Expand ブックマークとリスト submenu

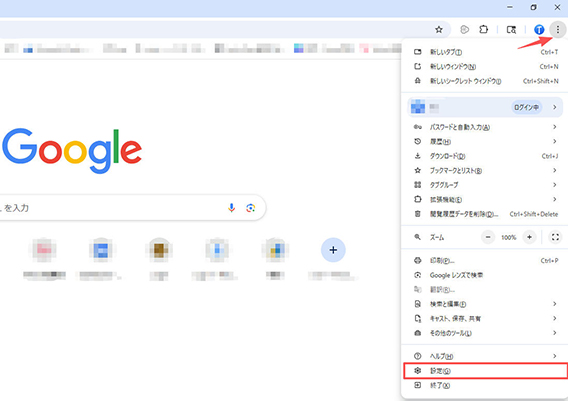484,171
